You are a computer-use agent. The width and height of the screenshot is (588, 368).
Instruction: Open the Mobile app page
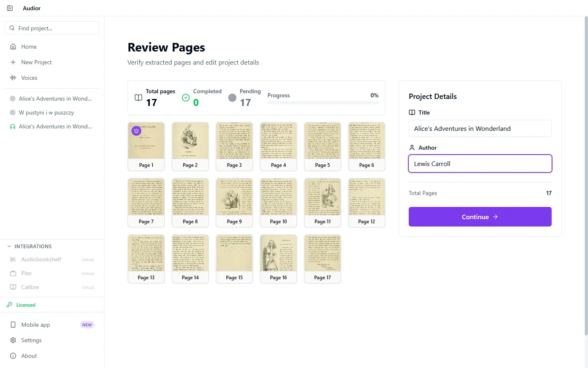(52, 325)
